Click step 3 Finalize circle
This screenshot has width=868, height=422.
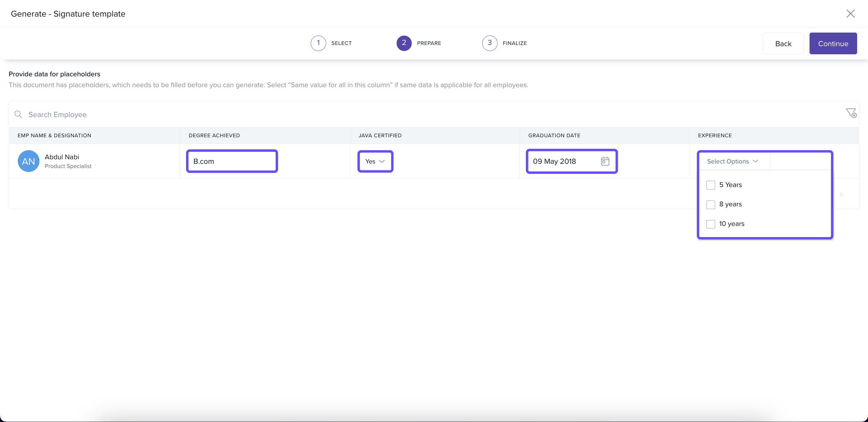point(489,43)
